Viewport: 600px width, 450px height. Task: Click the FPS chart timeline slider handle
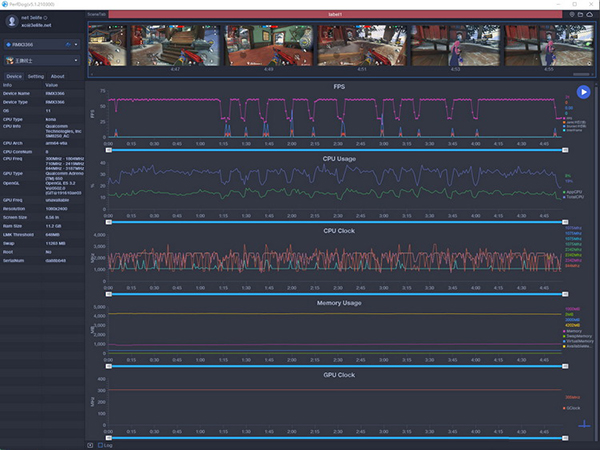(109, 151)
